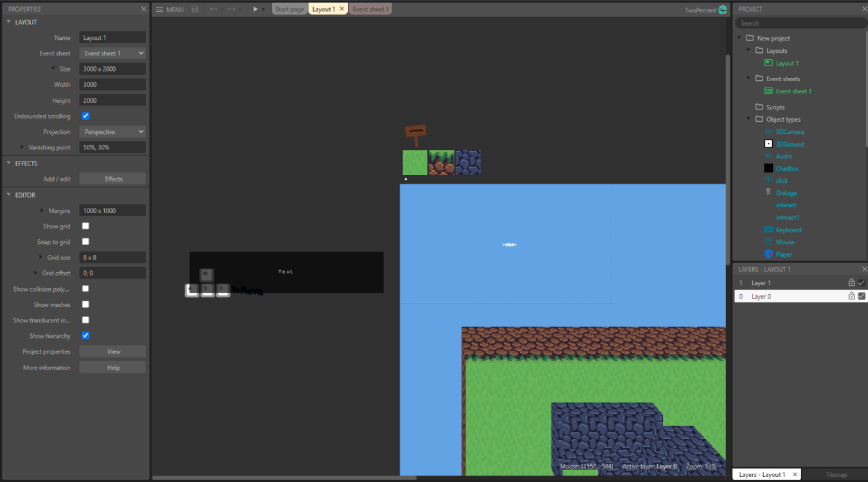Click the Project properties View button
The image size is (868, 482).
click(x=113, y=352)
